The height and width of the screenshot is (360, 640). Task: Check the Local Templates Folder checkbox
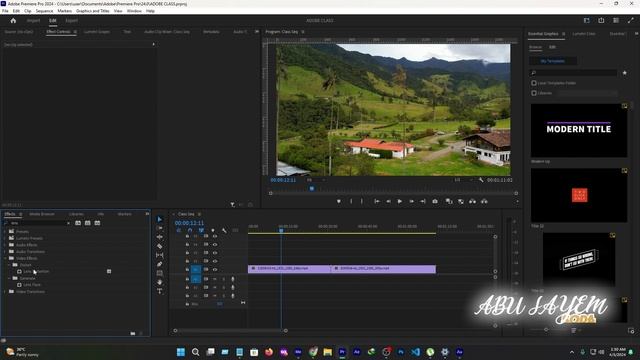tap(534, 83)
